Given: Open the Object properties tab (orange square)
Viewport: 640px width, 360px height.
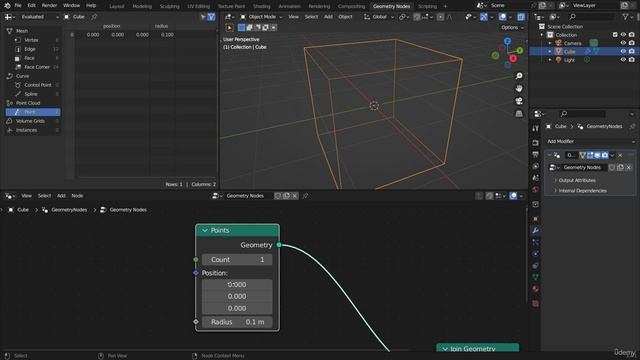Looking at the screenshot, I should (x=536, y=219).
